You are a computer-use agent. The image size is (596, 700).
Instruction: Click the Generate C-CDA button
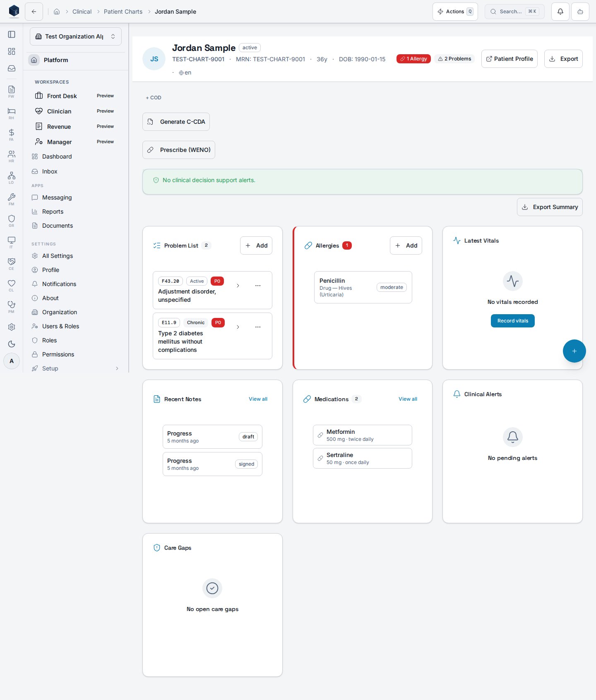(176, 122)
